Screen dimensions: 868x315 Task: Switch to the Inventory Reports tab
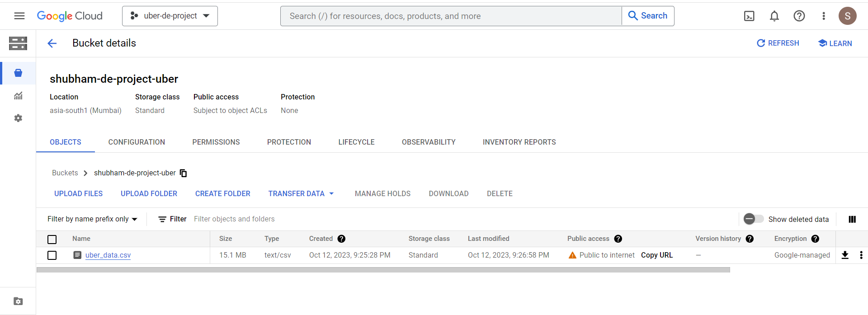(519, 142)
